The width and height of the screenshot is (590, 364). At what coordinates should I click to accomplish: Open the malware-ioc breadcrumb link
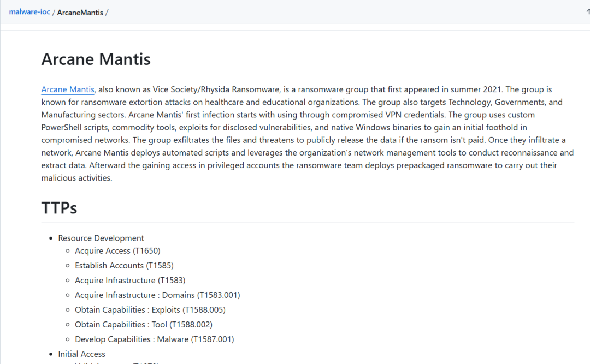pyautogui.click(x=29, y=12)
